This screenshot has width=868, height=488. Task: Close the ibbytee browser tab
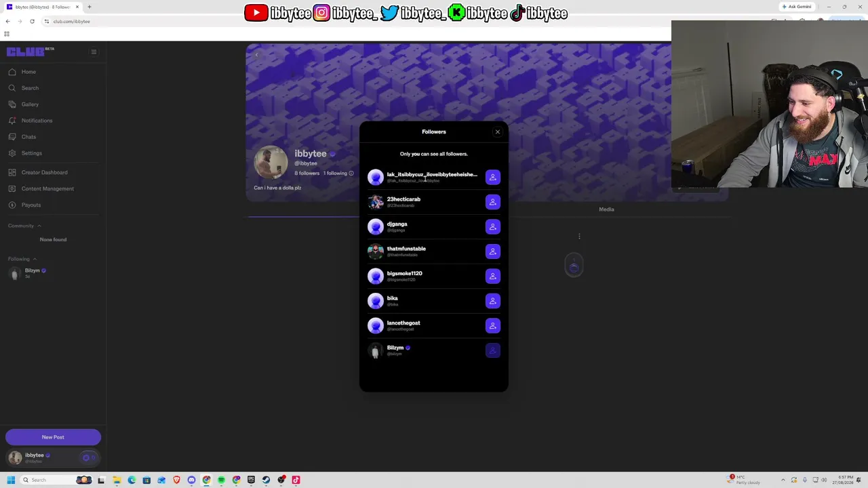pyautogui.click(x=77, y=7)
